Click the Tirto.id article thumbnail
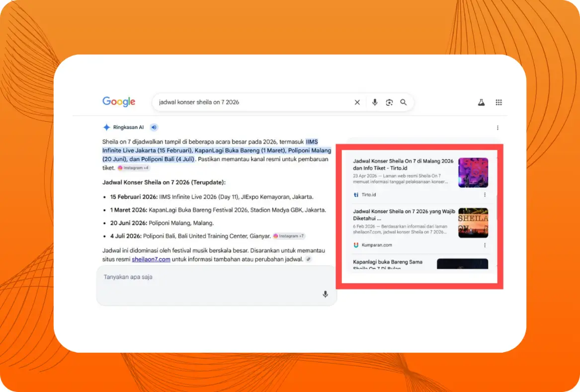580x392 pixels. [x=473, y=173]
